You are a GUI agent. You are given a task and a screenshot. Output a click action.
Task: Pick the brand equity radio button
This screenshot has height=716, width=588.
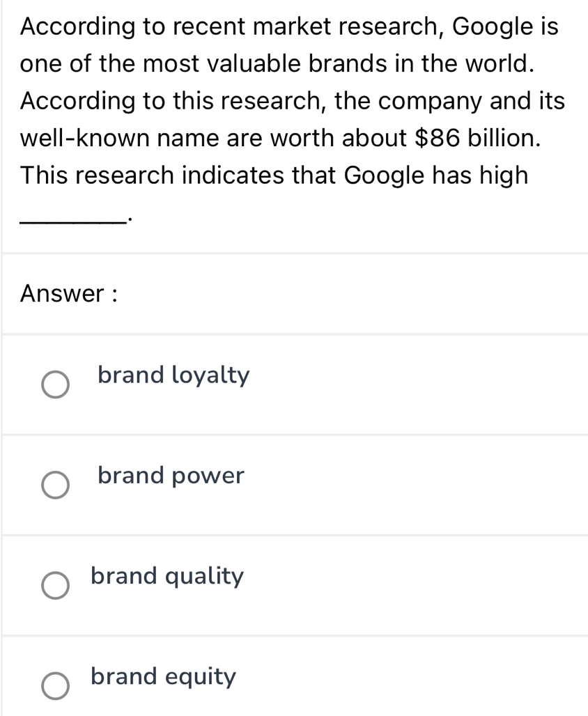point(55,686)
